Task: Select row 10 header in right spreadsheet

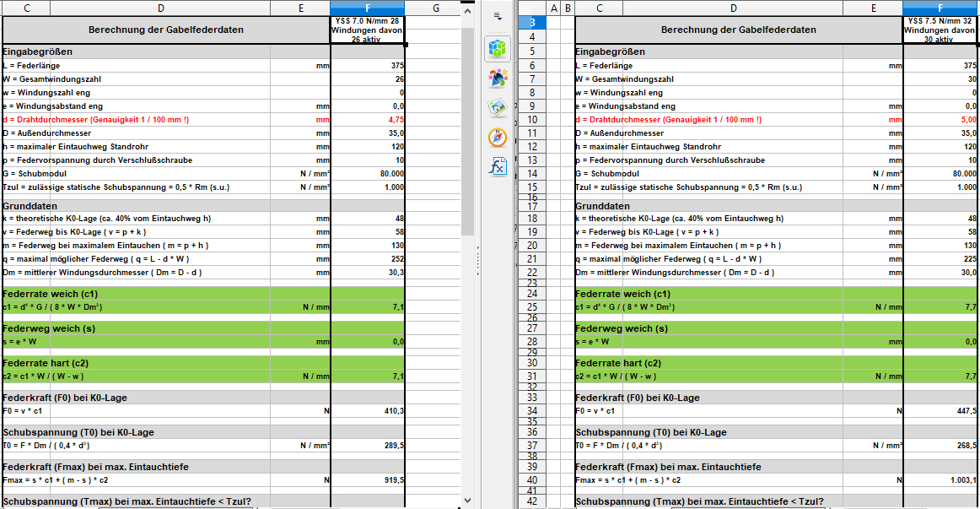Action: coord(532,120)
